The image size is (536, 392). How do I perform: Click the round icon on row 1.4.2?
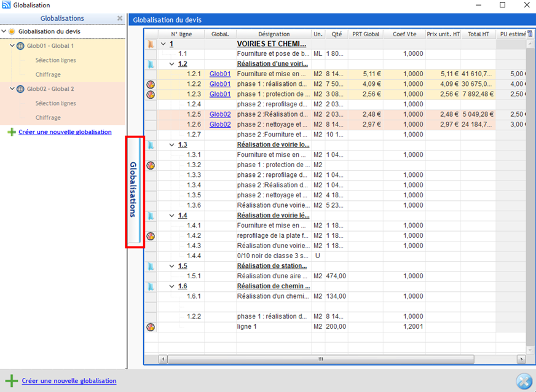(151, 236)
